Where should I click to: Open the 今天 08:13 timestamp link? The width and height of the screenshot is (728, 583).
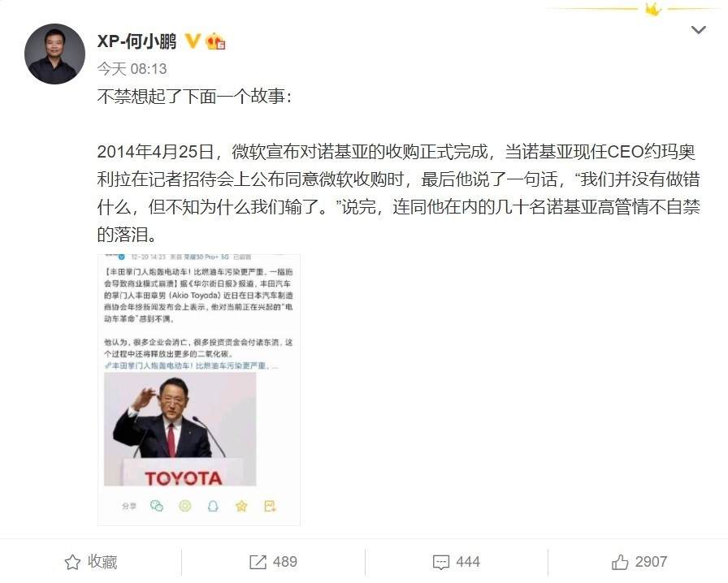click(x=132, y=69)
